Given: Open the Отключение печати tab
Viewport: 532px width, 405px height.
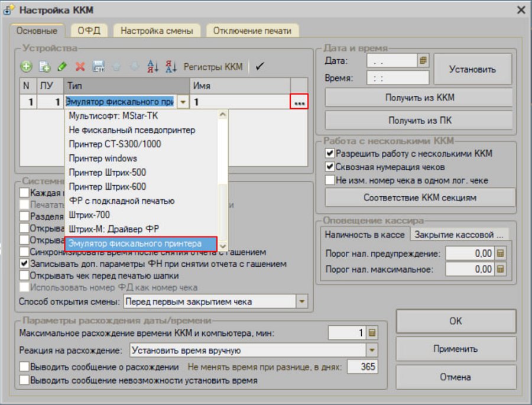Looking at the screenshot, I should [x=252, y=31].
